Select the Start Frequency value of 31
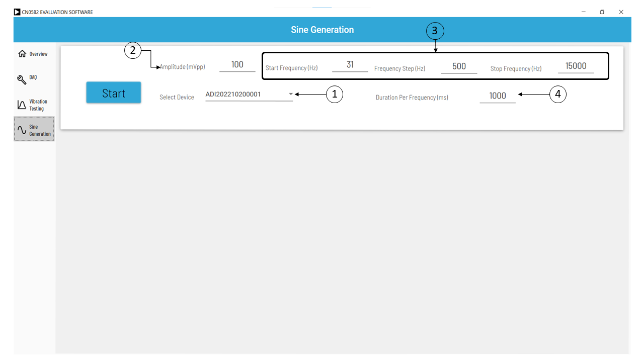 (x=350, y=64)
